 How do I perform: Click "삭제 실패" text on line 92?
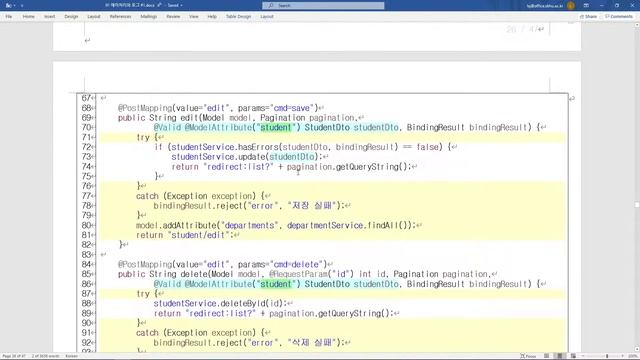[x=313, y=342]
